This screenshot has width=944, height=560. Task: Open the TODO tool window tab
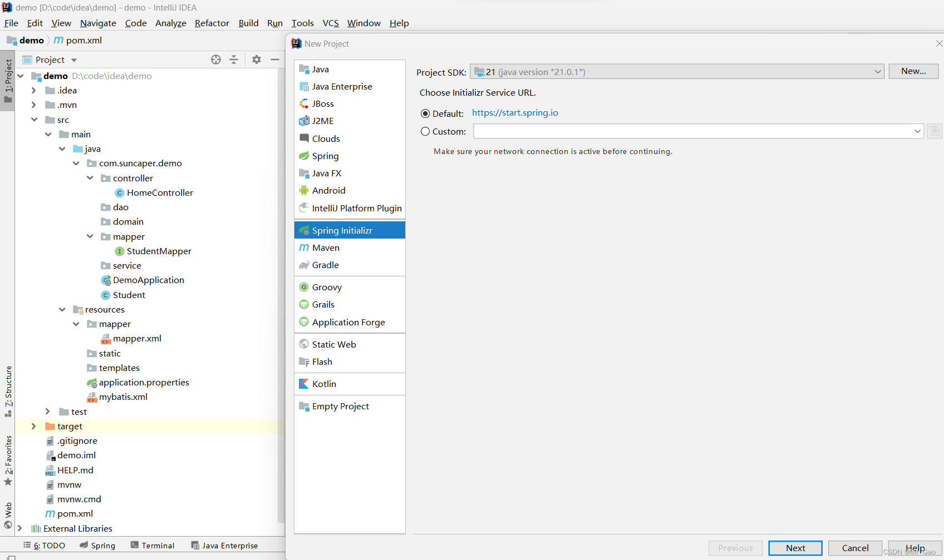pos(44,546)
